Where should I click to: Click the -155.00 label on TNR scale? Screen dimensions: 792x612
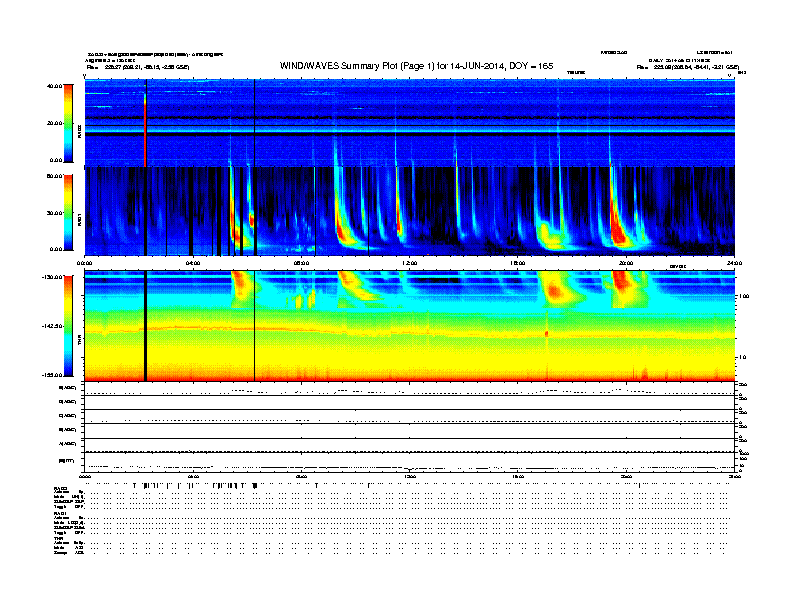[x=53, y=375]
